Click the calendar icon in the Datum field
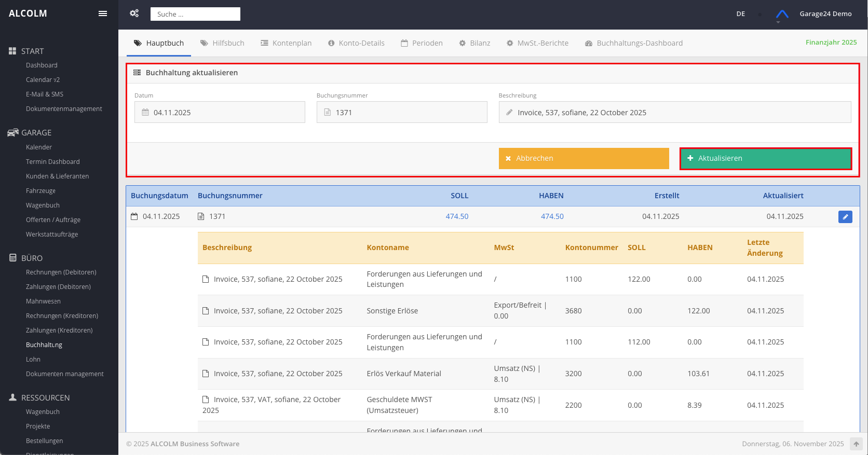868x455 pixels. click(145, 113)
